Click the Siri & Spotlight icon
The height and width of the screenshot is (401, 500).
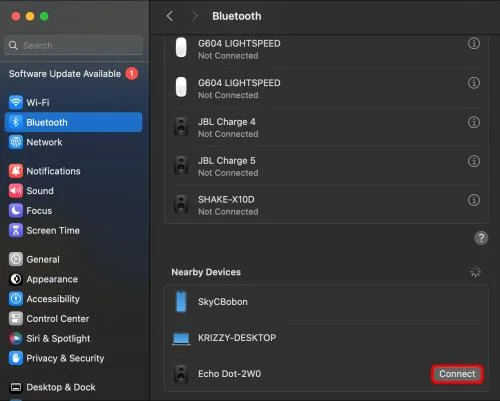coord(16,338)
